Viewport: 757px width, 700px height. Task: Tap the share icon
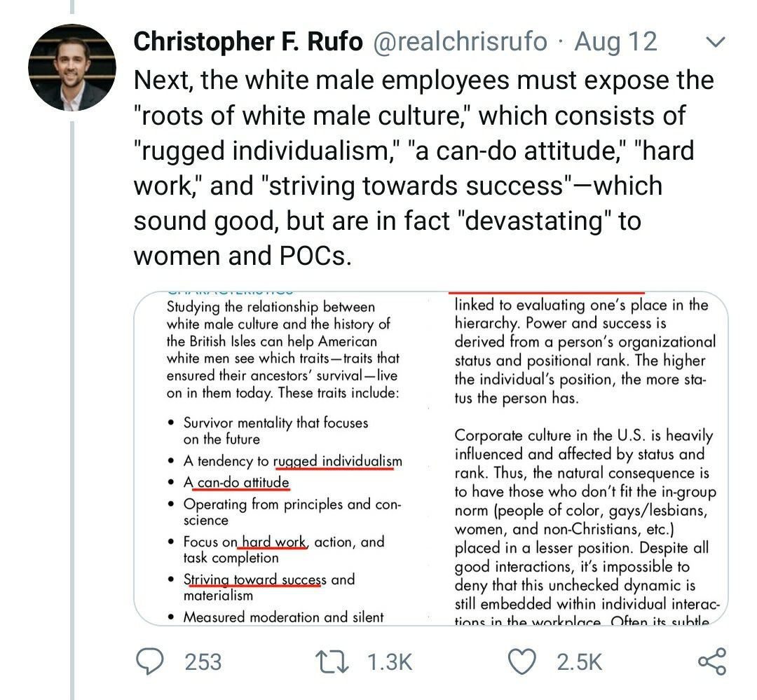point(712,661)
